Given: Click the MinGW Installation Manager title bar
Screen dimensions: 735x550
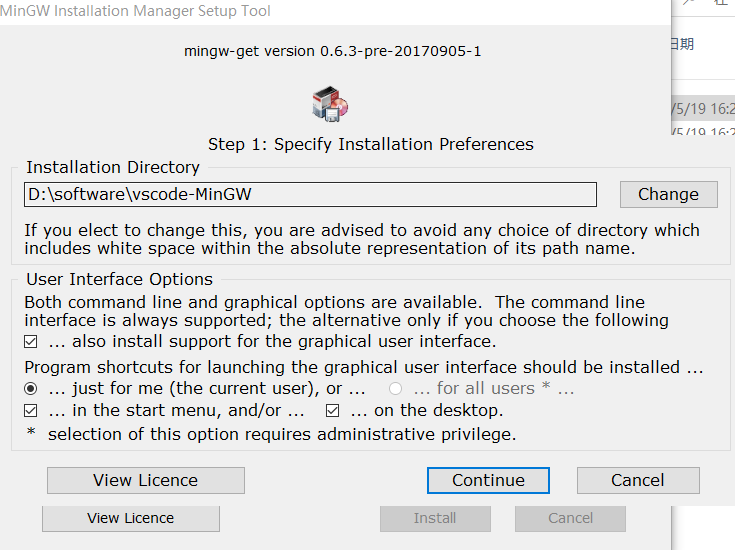Looking at the screenshot, I should 136,11.
